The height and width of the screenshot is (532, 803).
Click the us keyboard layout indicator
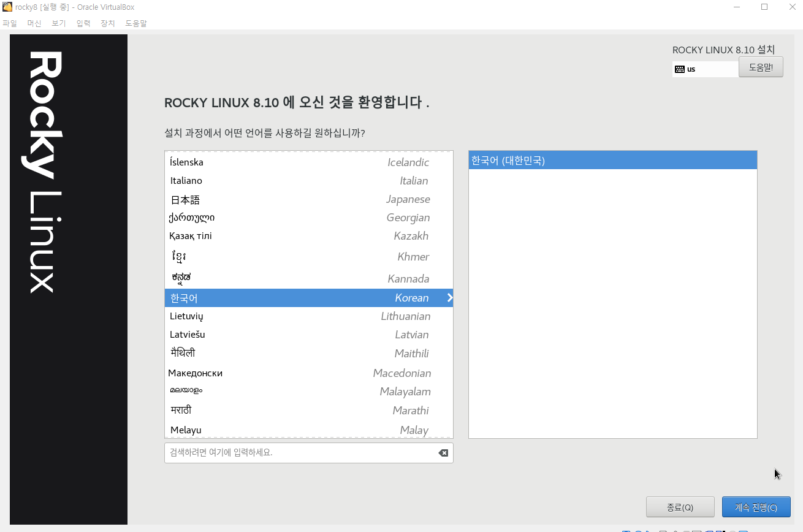(x=705, y=69)
